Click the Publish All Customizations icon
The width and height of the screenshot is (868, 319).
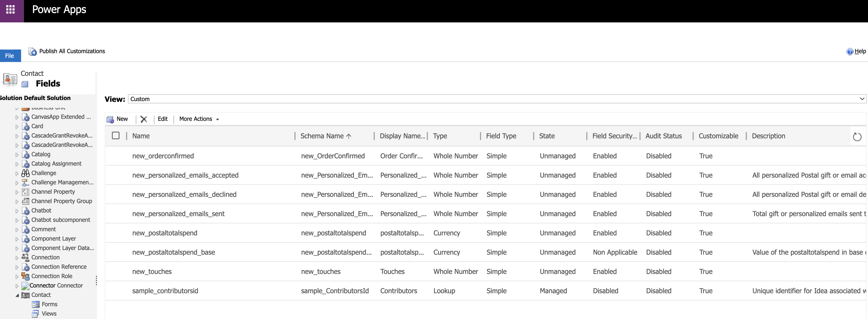[x=32, y=52]
